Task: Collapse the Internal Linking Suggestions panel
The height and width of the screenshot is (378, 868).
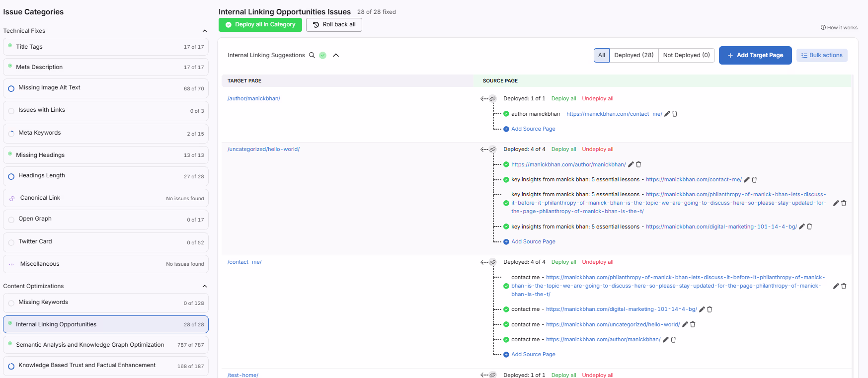Action: click(x=336, y=55)
